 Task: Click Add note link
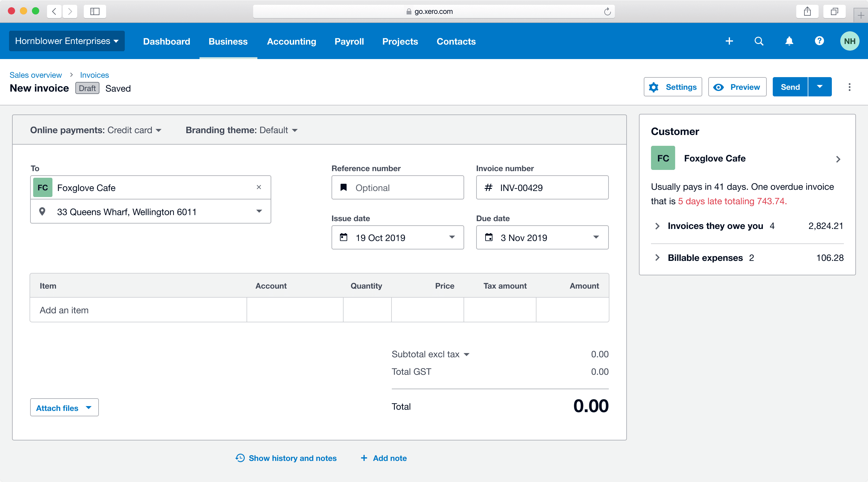[383, 458]
